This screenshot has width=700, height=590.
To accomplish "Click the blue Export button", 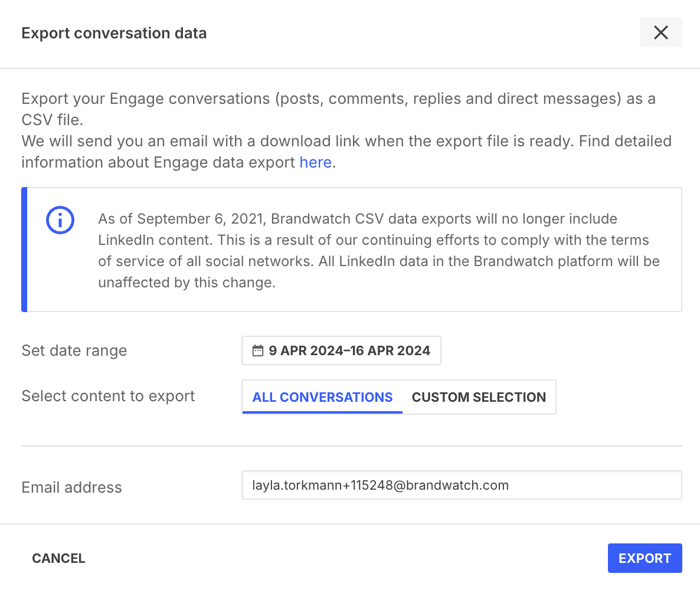I will click(645, 558).
